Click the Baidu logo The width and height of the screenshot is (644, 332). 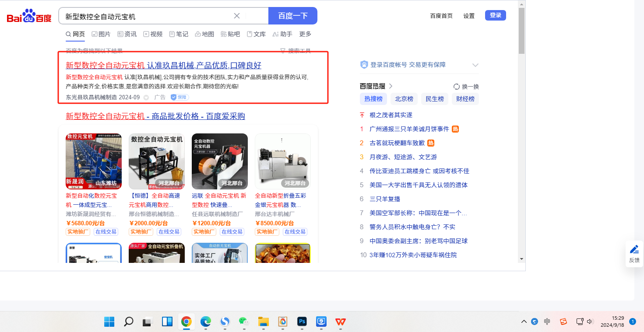(29, 16)
